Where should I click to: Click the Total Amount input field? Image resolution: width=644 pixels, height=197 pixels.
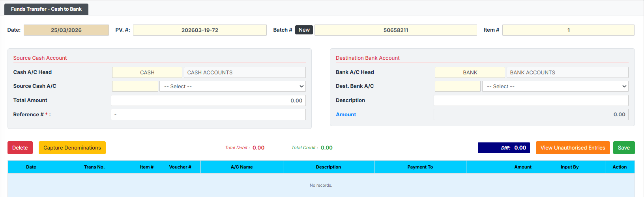(208, 100)
